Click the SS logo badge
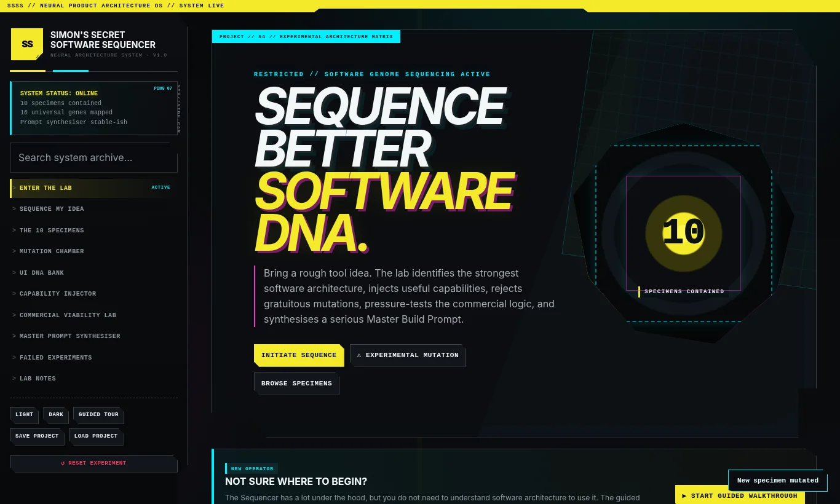 point(27,44)
